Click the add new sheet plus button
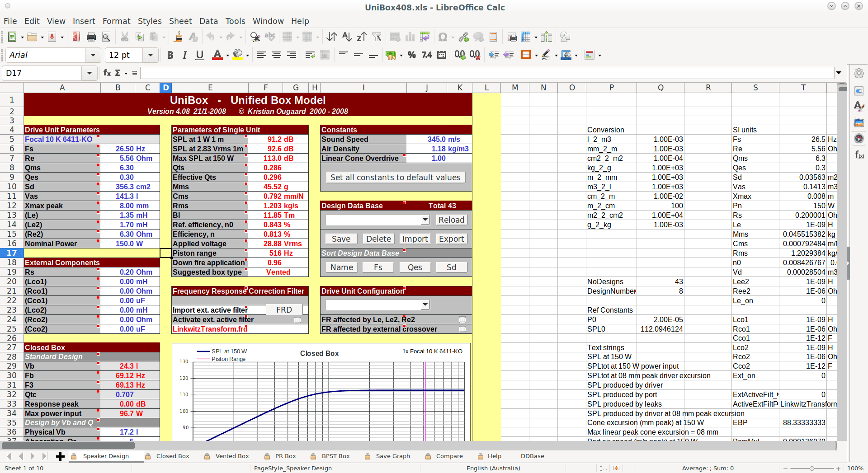 [60, 456]
